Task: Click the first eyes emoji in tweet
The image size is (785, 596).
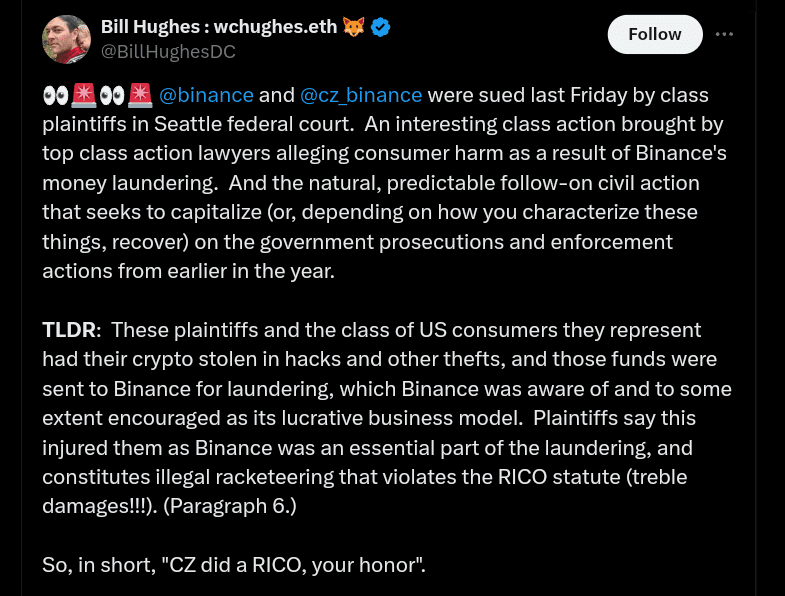Action: [x=55, y=95]
